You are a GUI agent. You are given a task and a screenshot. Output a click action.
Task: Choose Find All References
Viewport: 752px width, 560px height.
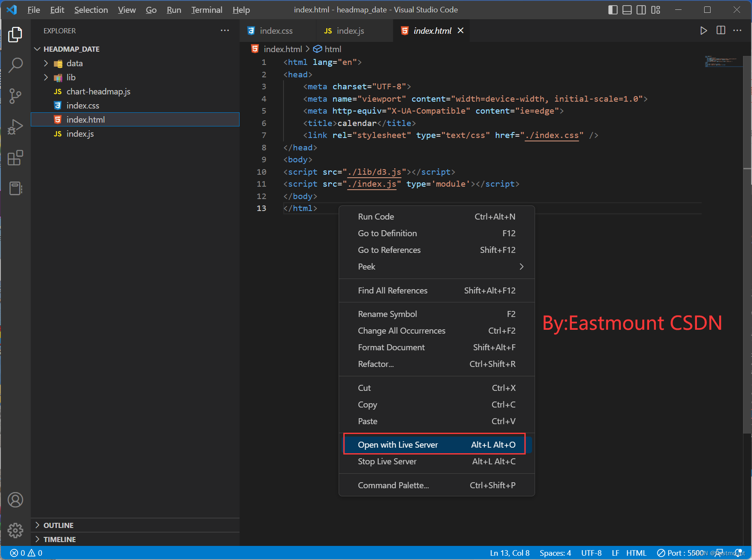pyautogui.click(x=437, y=290)
